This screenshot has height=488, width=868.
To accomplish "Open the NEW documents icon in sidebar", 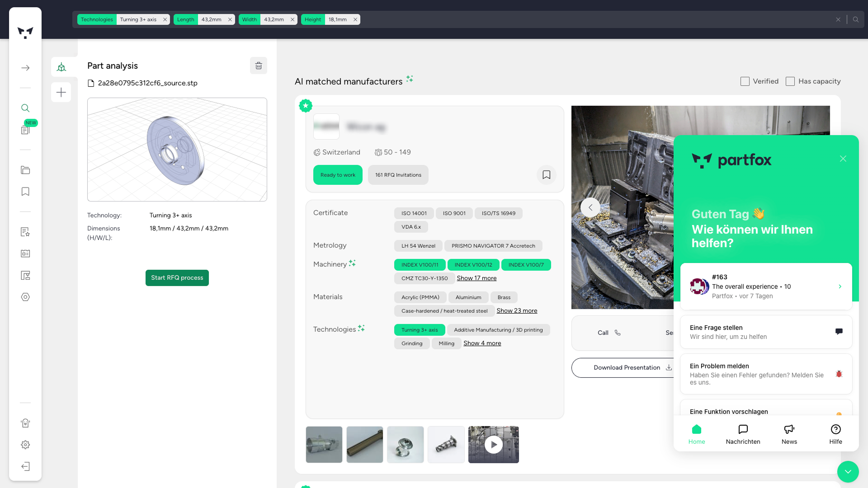I will (25, 130).
